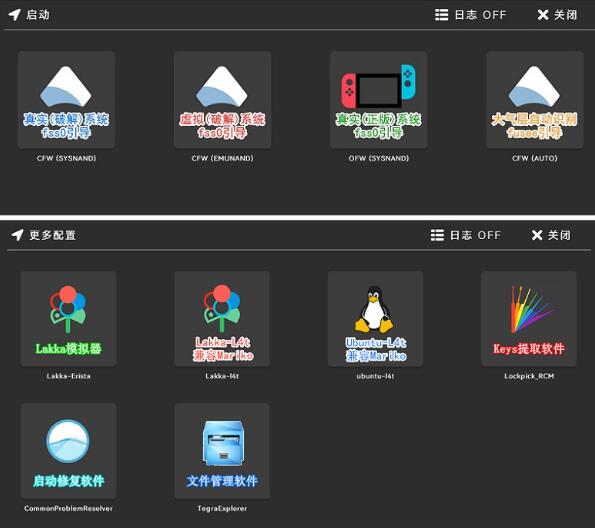The width and height of the screenshot is (595, 528).
Task: Click the CFW (AUTO) caption text
Action: (535, 158)
